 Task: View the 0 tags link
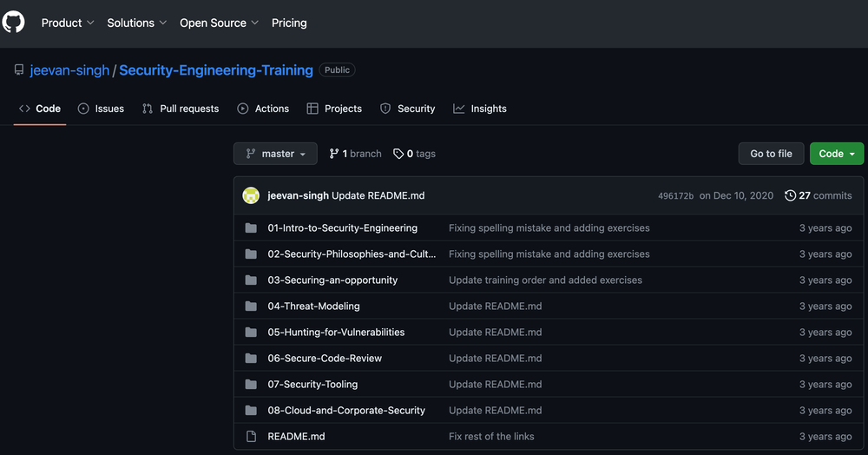pos(415,154)
